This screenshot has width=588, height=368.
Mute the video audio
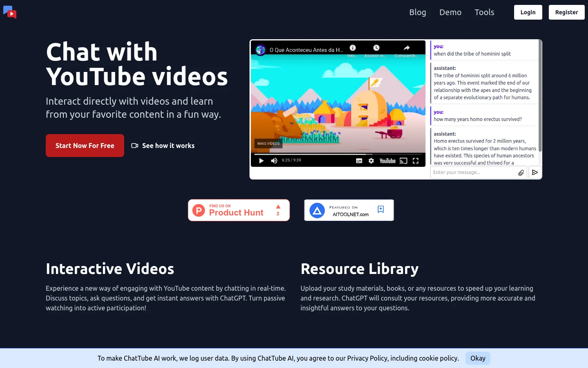(274, 160)
